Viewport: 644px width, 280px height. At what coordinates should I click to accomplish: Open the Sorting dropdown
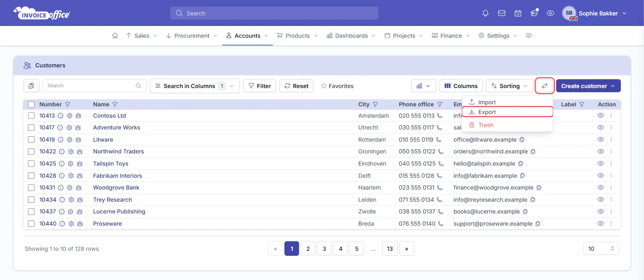510,86
